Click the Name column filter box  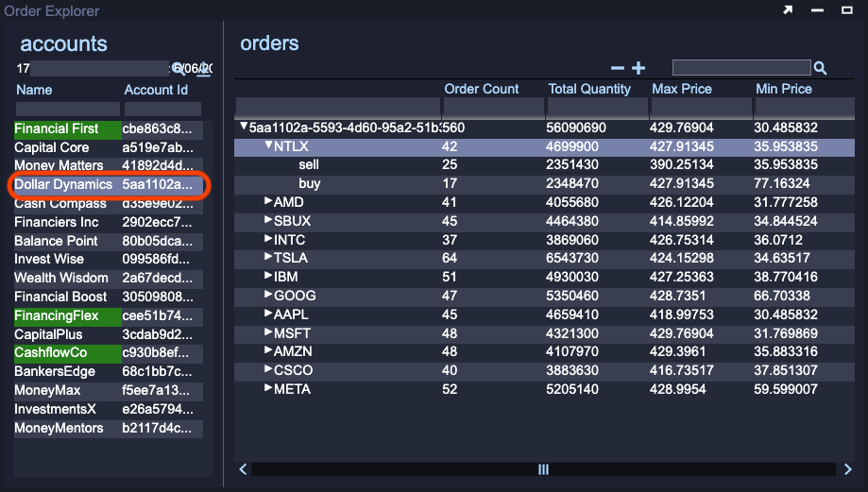(66, 110)
